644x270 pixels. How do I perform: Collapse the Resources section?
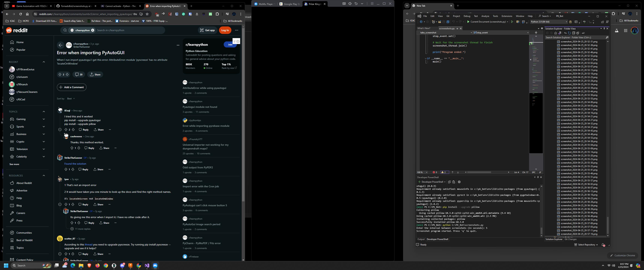pyautogui.click(x=44, y=175)
